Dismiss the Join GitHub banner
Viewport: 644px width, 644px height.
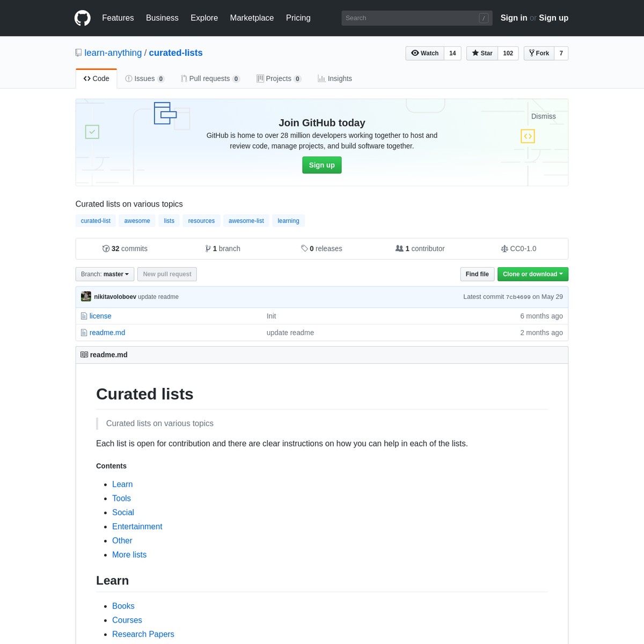coord(543,116)
